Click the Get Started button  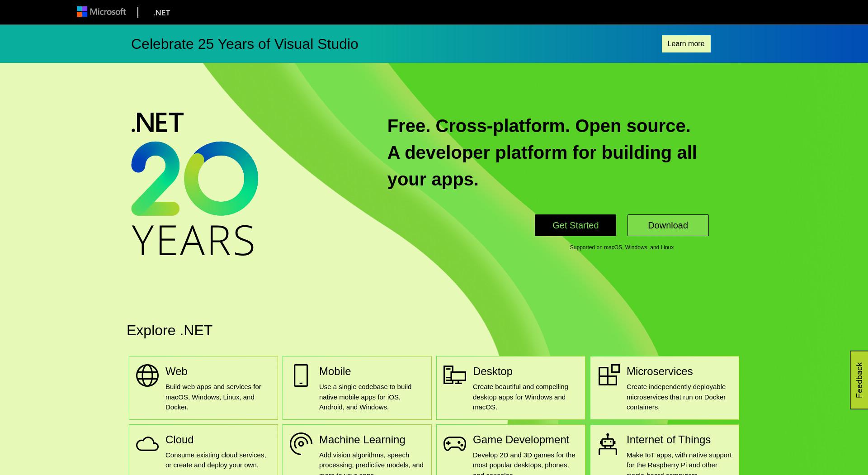576,225
